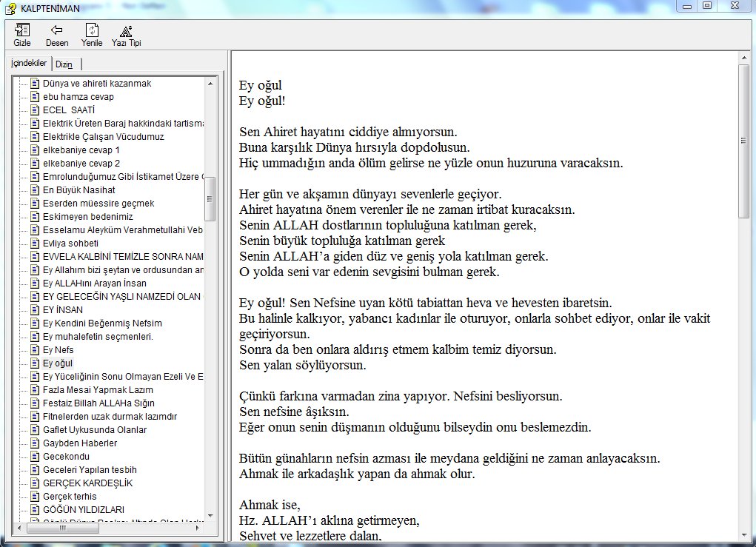The width and height of the screenshot is (756, 547).
Task: Open the Fazla Mesai Yapmak Lazım topic
Action: pyautogui.click(x=98, y=390)
